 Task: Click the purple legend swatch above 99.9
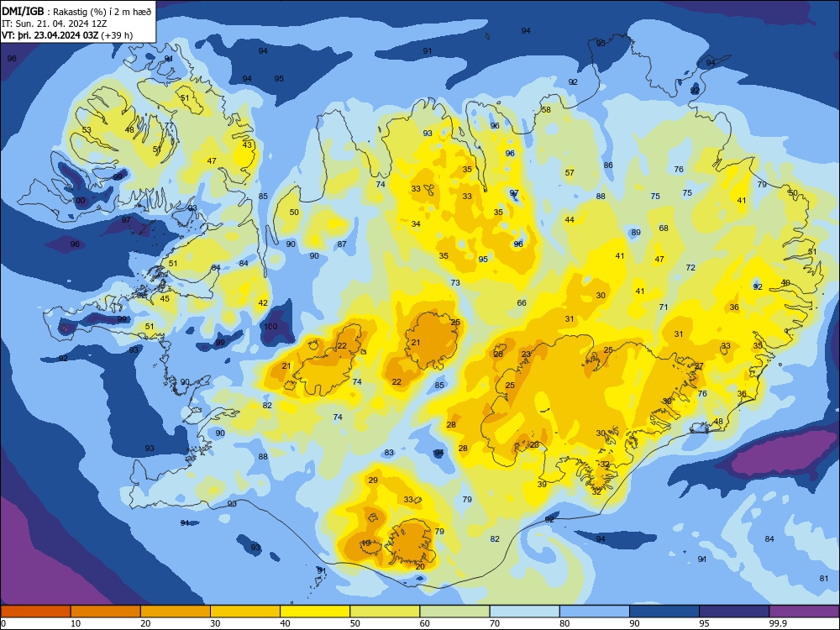(804, 612)
